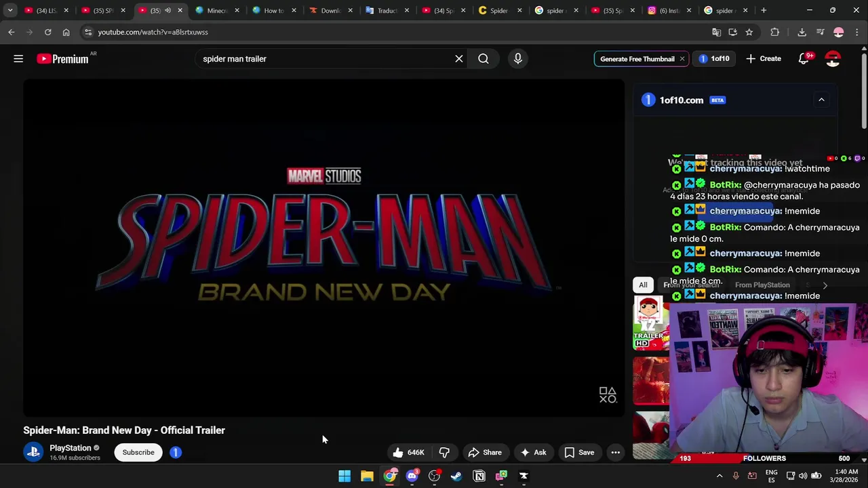The height and width of the screenshot is (488, 868).
Task: Translate this page icon in address bar
Action: [717, 32]
